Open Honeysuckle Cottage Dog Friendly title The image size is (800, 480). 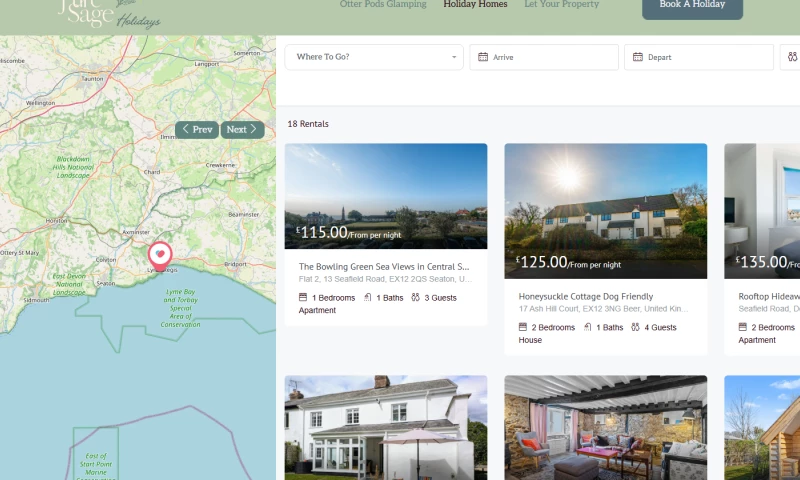click(x=586, y=296)
